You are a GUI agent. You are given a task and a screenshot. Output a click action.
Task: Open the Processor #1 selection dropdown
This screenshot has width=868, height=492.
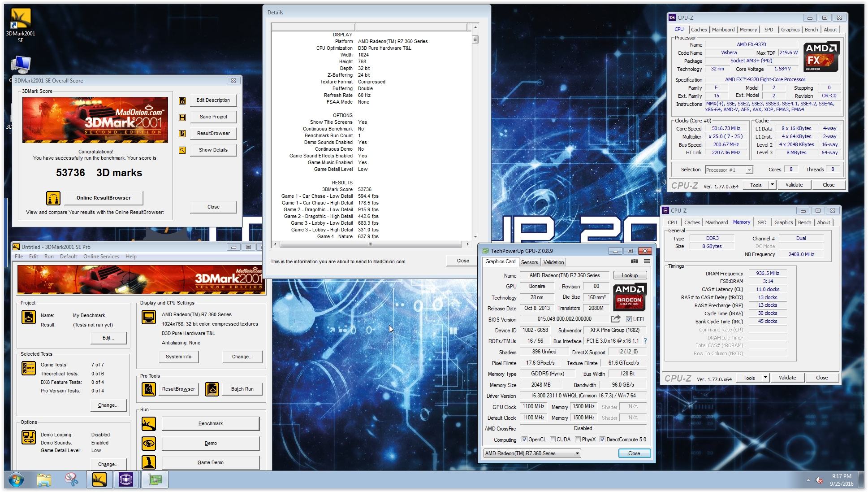729,170
